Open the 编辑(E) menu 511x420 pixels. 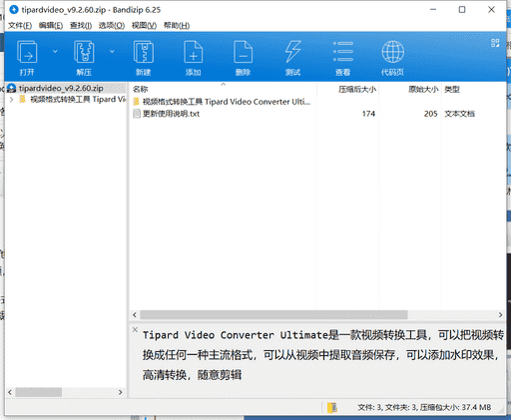coord(51,26)
